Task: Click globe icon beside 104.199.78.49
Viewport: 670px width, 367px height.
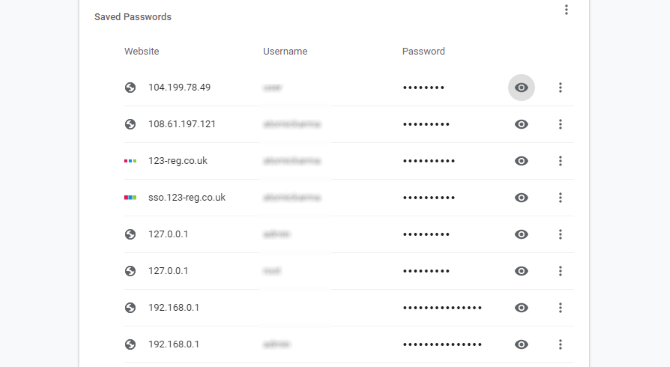Action: pos(130,88)
